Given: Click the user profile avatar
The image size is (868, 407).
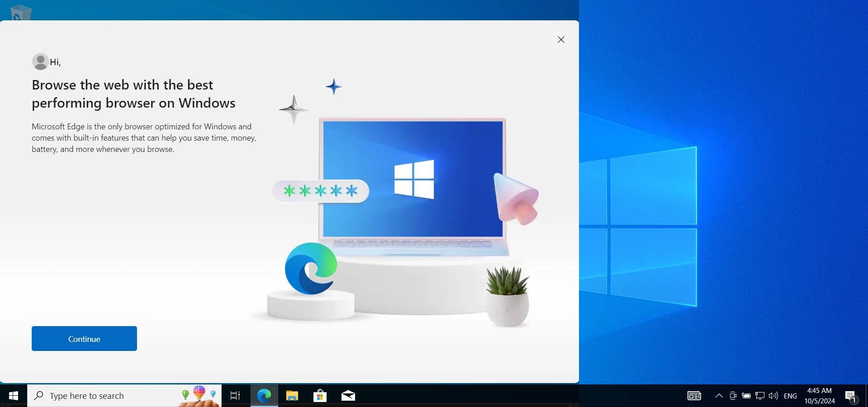Looking at the screenshot, I should click(x=40, y=62).
